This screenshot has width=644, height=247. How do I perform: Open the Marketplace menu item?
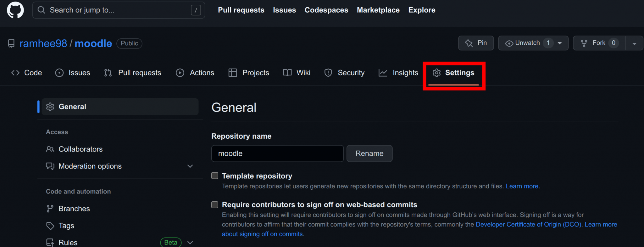click(378, 10)
